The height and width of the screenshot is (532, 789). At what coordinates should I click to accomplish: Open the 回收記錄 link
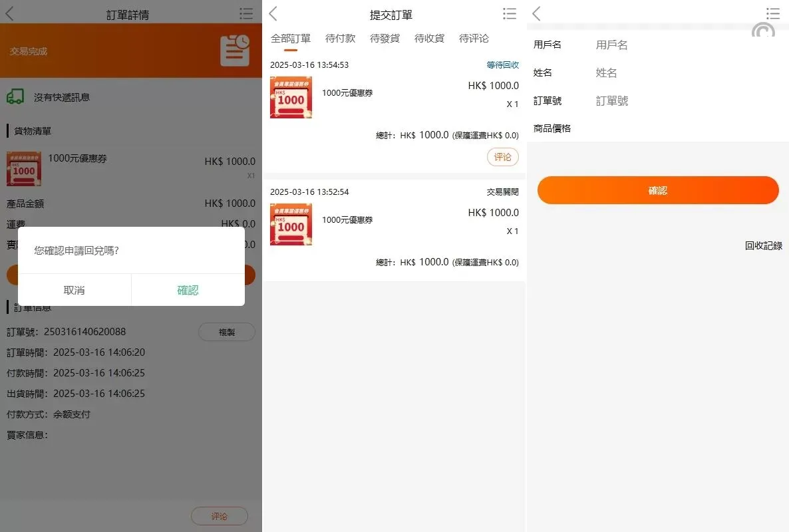pyautogui.click(x=763, y=245)
